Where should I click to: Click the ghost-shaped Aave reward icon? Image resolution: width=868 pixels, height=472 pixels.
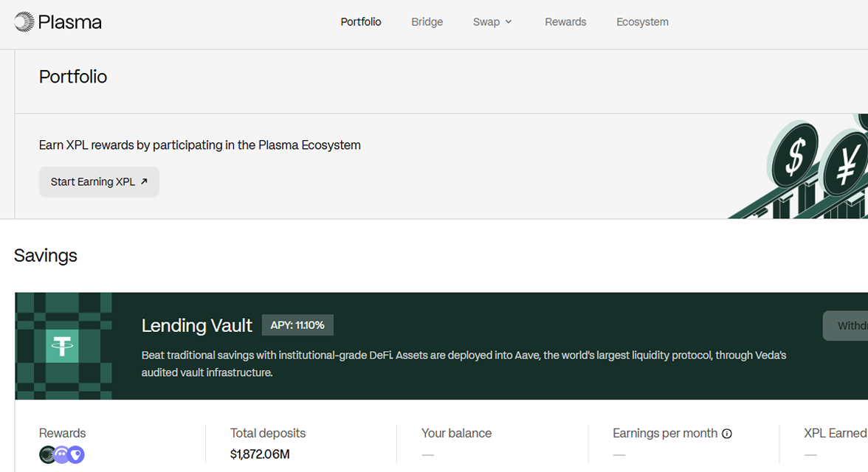[62, 455]
